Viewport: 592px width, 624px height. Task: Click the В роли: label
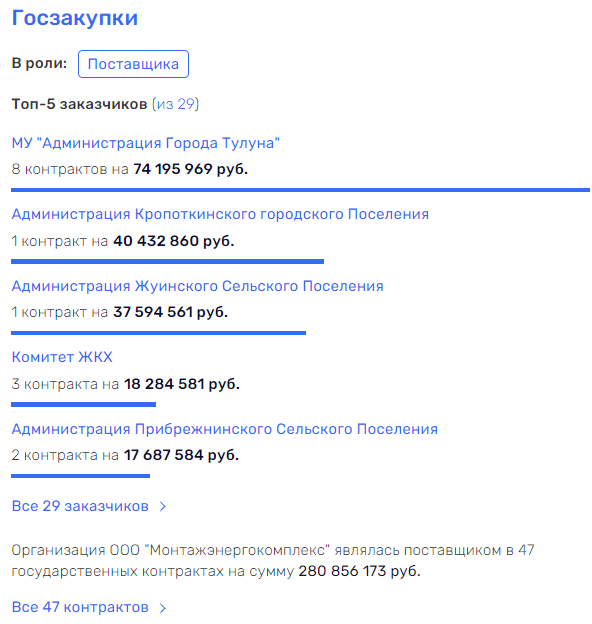pos(39,63)
